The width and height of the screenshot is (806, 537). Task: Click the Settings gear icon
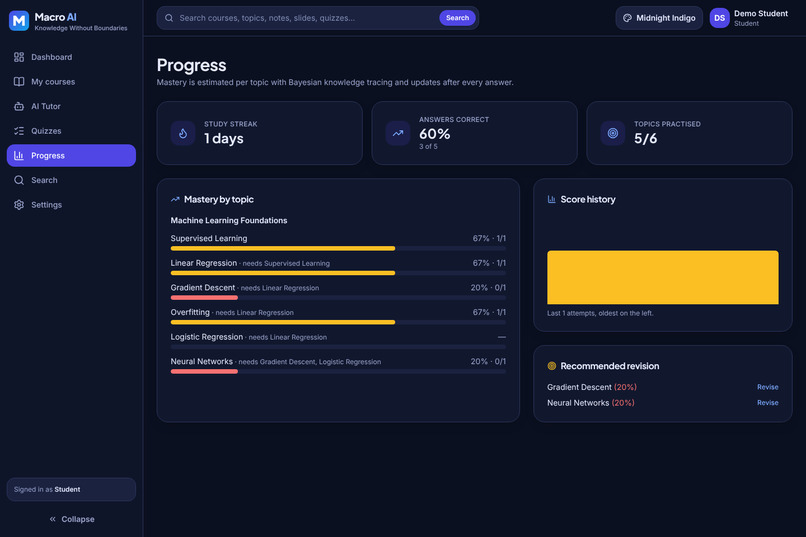click(x=19, y=205)
